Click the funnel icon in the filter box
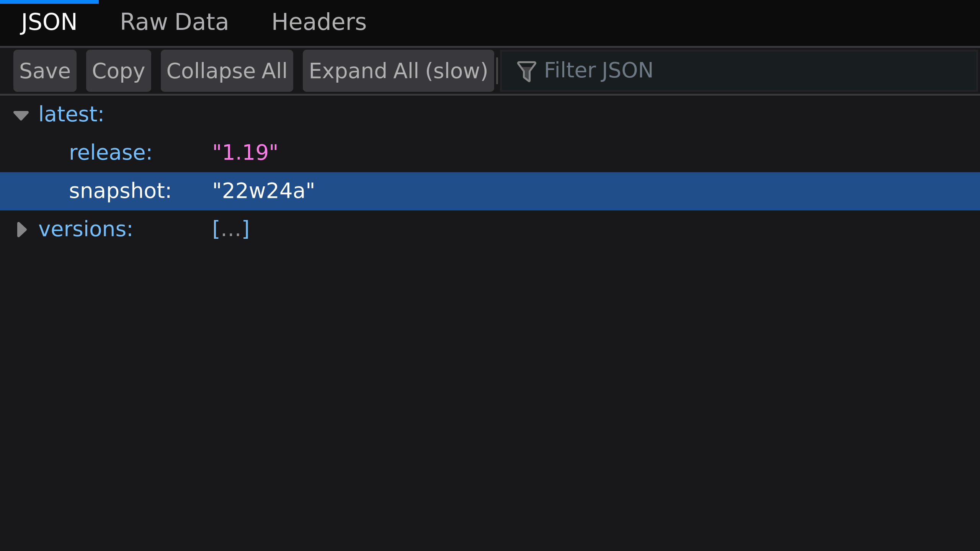Viewport: 980px width, 551px height. [526, 71]
